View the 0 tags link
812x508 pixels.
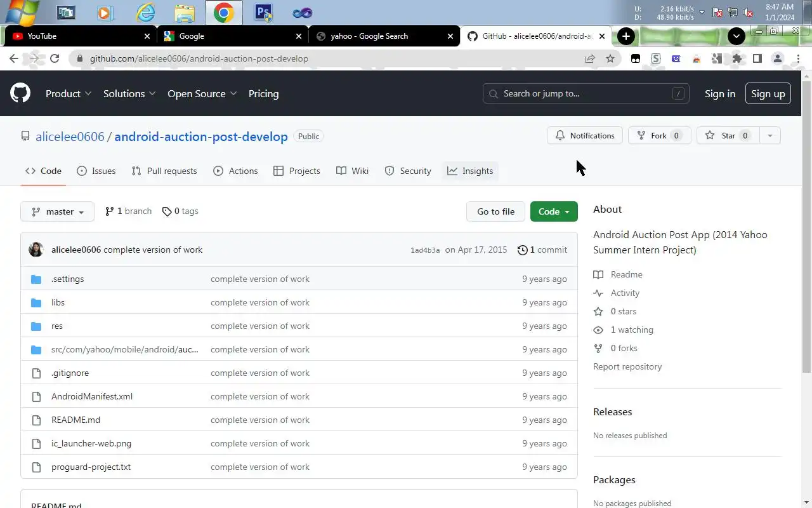coord(180,211)
